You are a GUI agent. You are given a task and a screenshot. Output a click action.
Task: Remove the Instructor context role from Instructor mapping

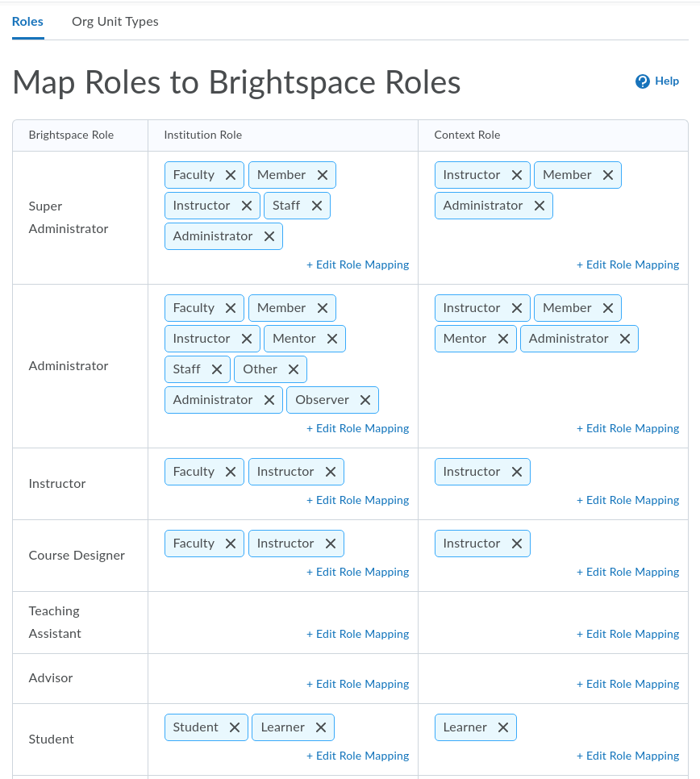(x=517, y=471)
